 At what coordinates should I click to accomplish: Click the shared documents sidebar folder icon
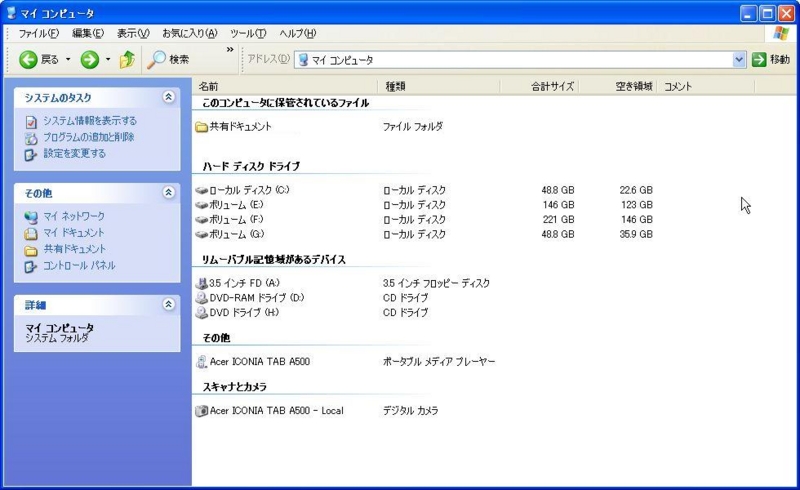(x=31, y=251)
